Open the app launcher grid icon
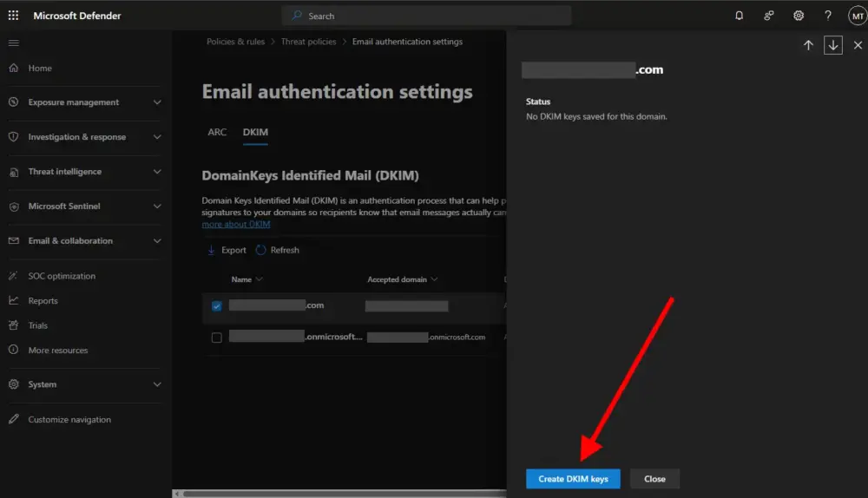The height and width of the screenshot is (498, 868). (x=13, y=16)
